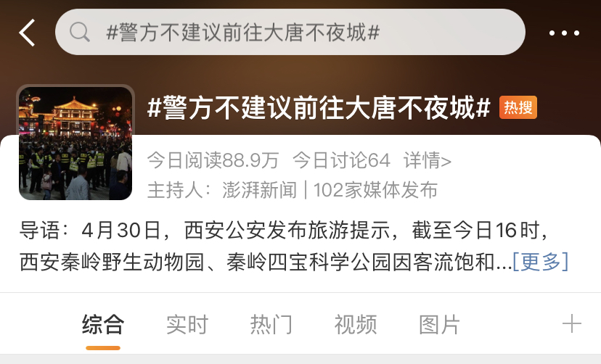Click the hashtag search input field
The image size is (601, 364).
290,32
